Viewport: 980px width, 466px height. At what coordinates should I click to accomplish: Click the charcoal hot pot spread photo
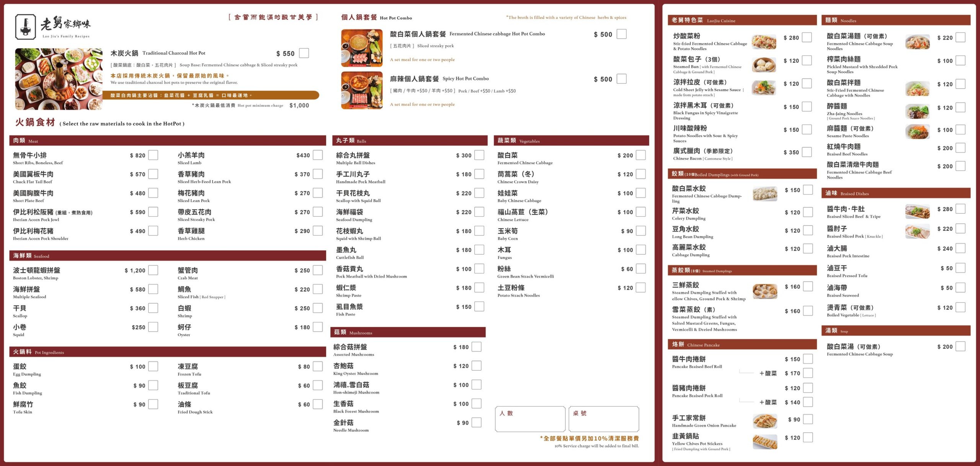coord(59,79)
